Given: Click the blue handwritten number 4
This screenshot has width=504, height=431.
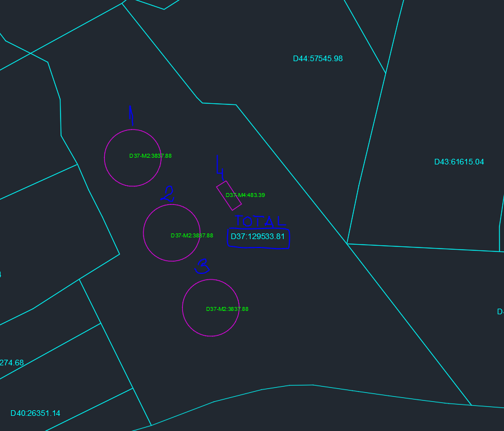Looking at the screenshot, I should click(x=220, y=168).
